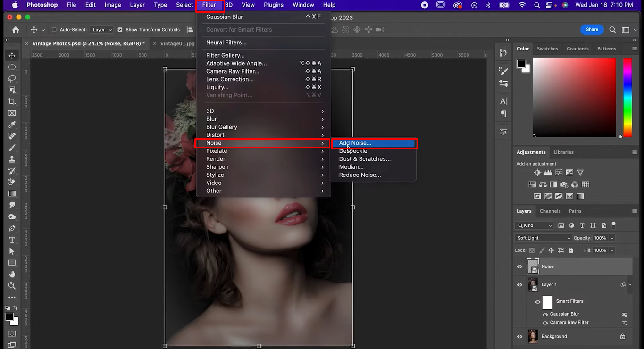
Task: Hide the Background layer
Action: point(519,336)
